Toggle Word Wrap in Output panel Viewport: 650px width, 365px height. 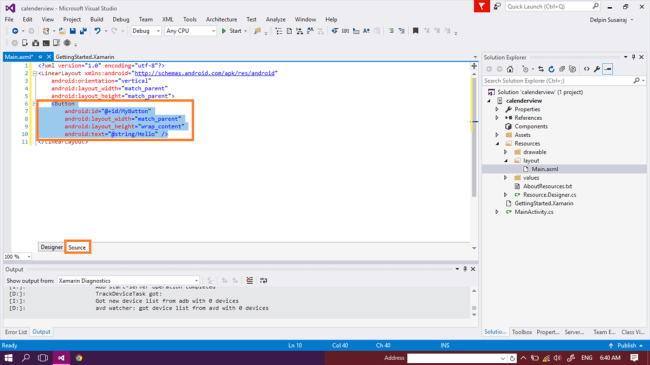263,281
